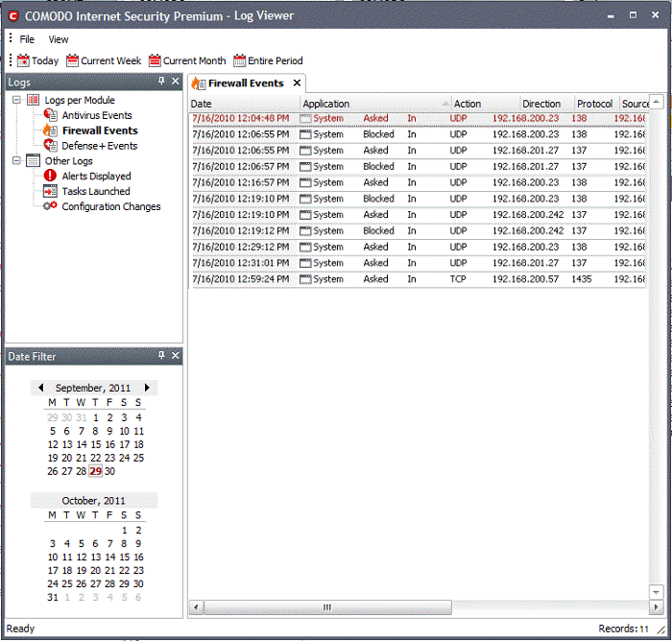
Task: Select the 7/16/2010 12:04:48 PM log row
Action: coord(419,118)
